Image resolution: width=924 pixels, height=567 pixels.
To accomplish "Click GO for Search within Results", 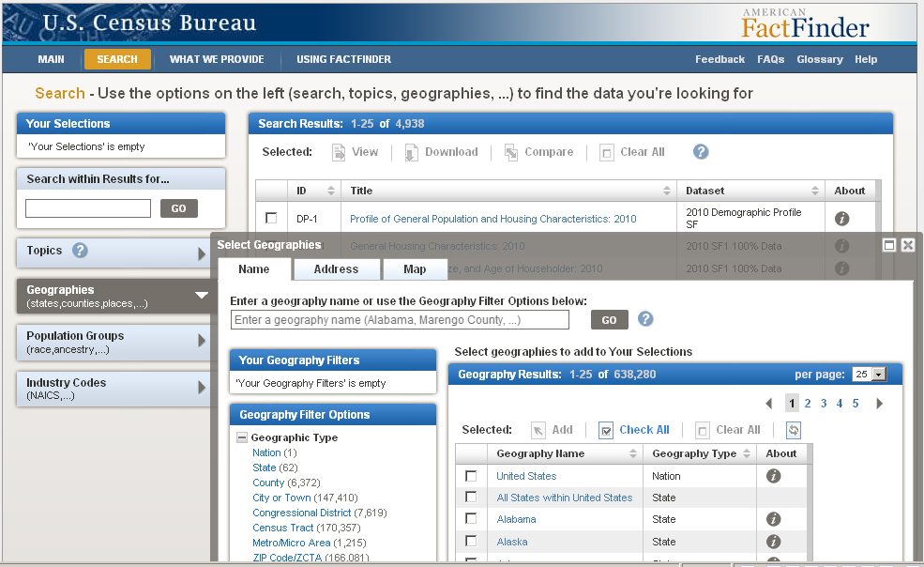I will 178,208.
